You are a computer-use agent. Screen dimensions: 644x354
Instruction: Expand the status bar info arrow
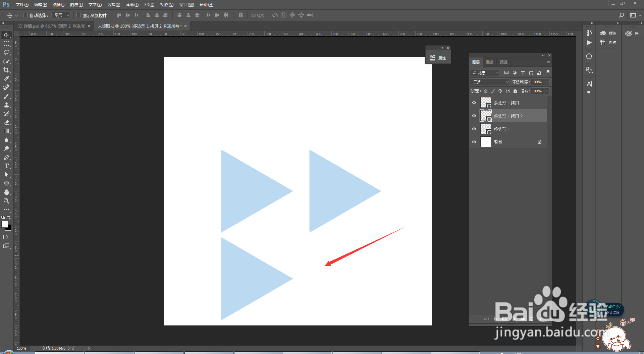(x=89, y=348)
